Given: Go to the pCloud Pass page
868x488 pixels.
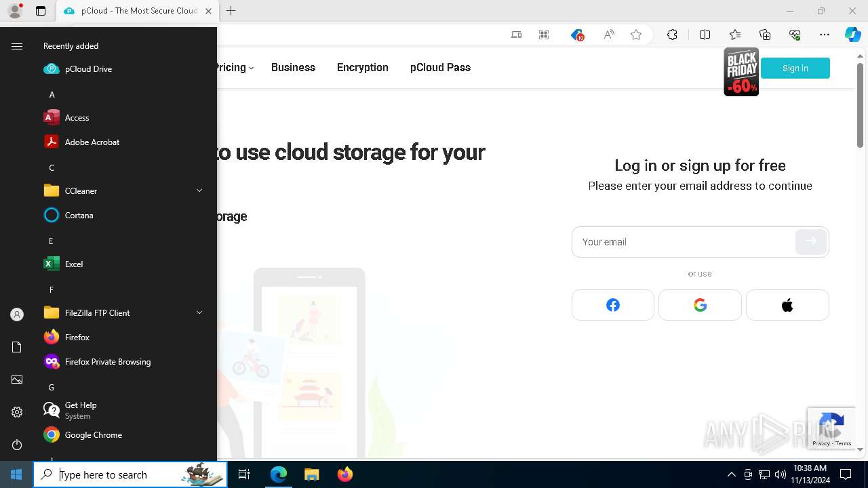Looking at the screenshot, I should tap(440, 67).
